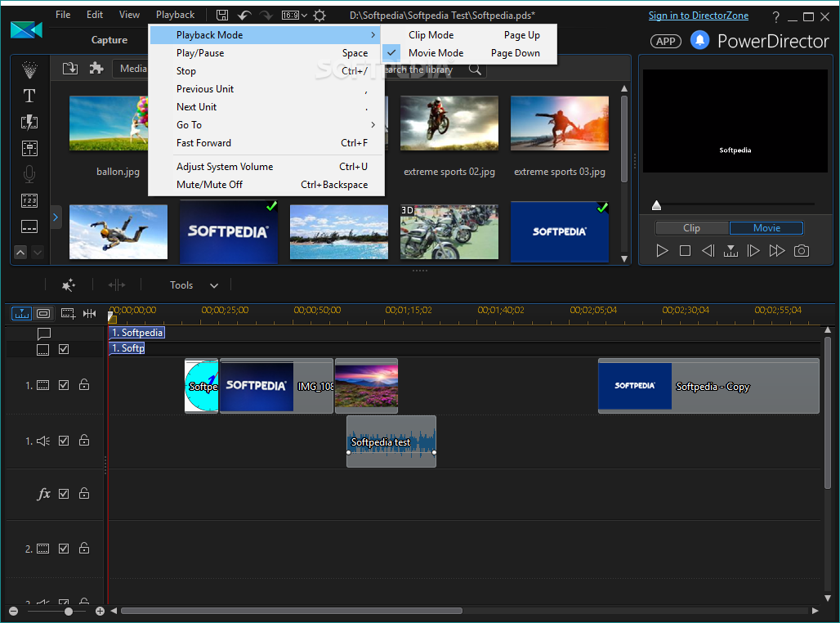Open the Title Room (T icon)
The width and height of the screenshot is (840, 623).
click(29, 96)
